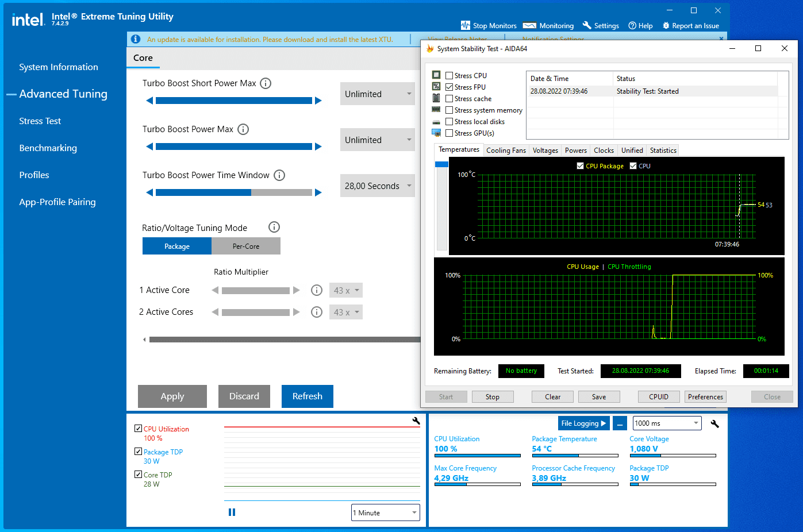Open AIDA64 Preferences
The height and width of the screenshot is (532, 803).
pos(705,397)
